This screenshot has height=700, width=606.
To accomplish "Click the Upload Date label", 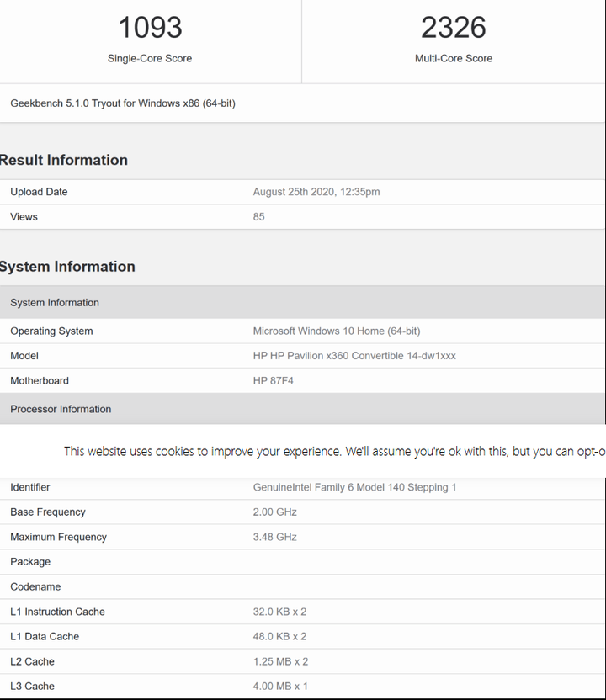I will 39,192.
